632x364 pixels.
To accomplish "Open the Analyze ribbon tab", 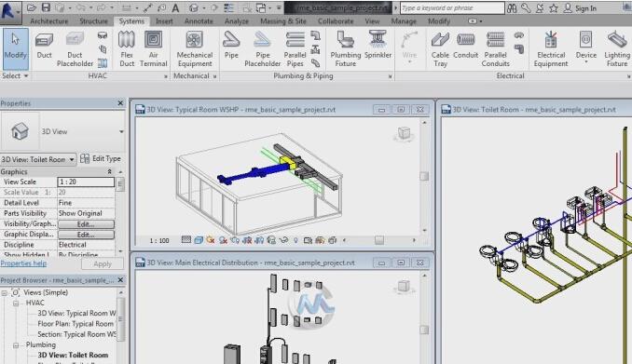I will pyautogui.click(x=236, y=20).
